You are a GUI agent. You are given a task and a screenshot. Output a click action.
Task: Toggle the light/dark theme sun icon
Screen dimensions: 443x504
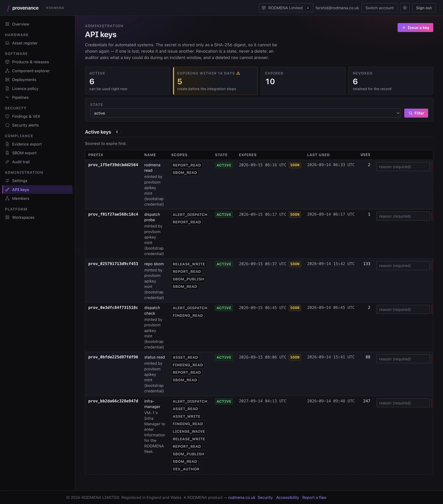tap(405, 8)
